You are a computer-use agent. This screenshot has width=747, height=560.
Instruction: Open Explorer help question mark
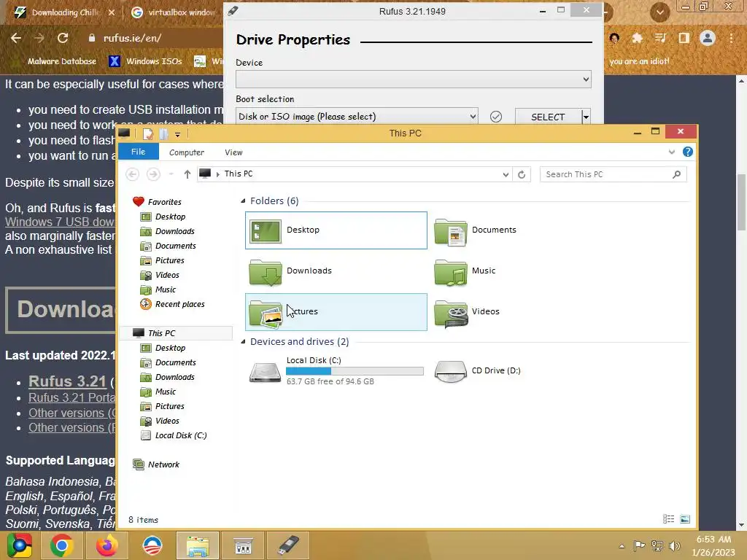(687, 152)
